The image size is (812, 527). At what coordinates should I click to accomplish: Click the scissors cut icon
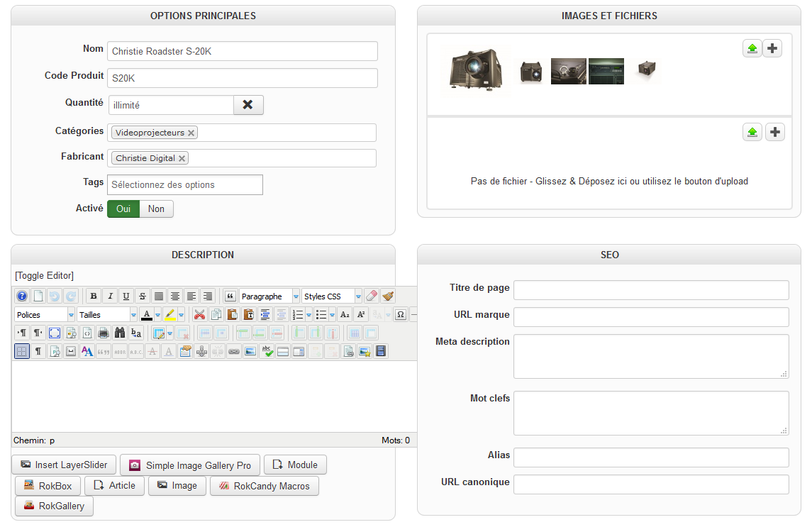coord(200,315)
